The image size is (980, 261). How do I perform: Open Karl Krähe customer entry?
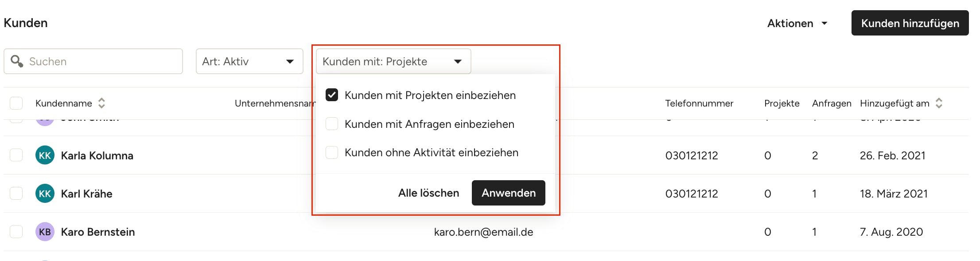click(87, 194)
